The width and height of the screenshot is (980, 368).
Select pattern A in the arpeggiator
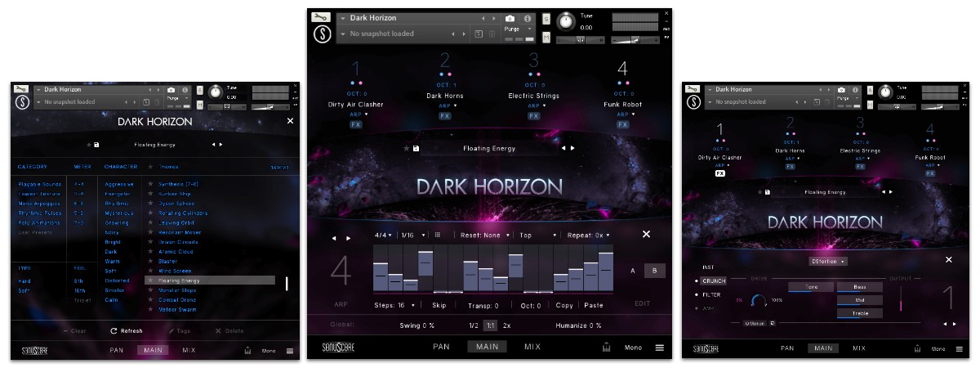click(x=633, y=271)
